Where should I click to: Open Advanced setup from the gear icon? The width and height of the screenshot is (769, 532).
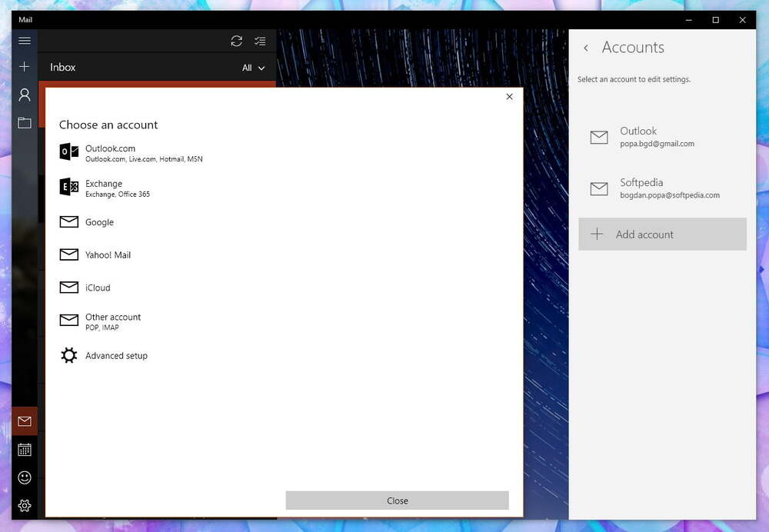pos(68,355)
